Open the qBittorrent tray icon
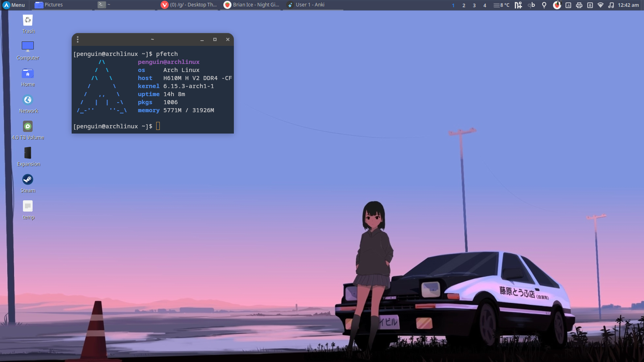The image size is (644, 362). click(531, 5)
